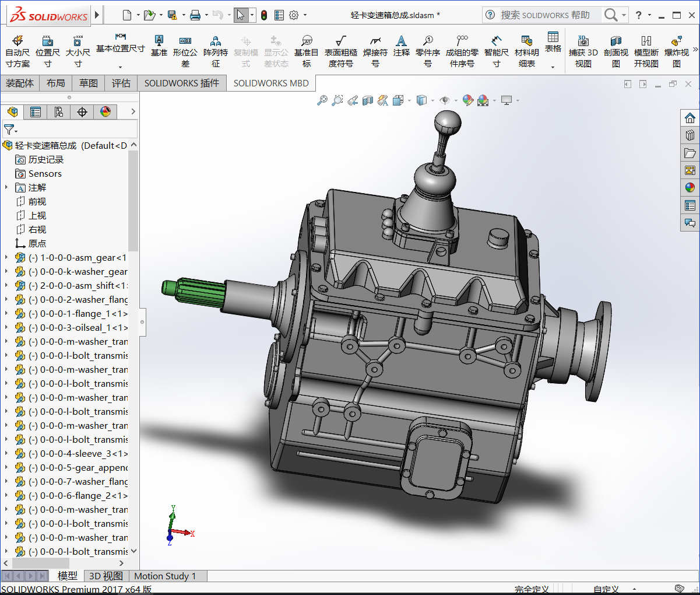Click Zoom to Fit in view toolbar

[322, 100]
